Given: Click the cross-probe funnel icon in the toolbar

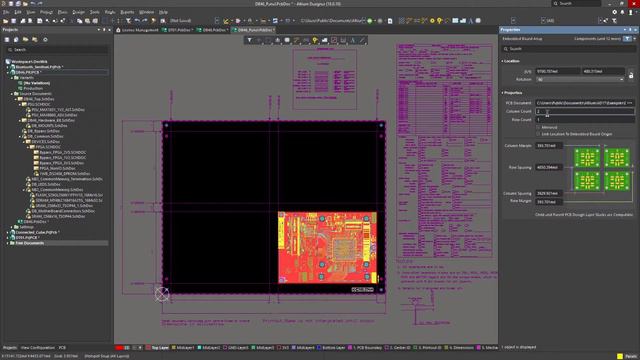Looking at the screenshot, I should tap(128, 21).
